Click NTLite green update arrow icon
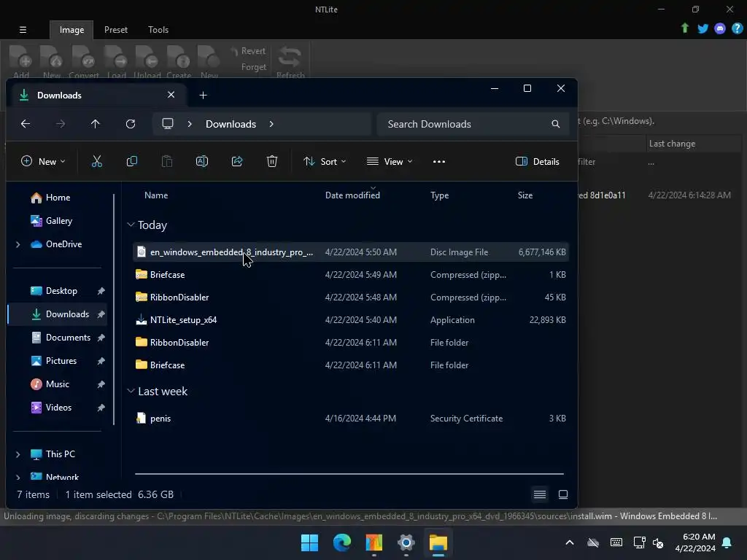The image size is (747, 560). click(x=685, y=28)
